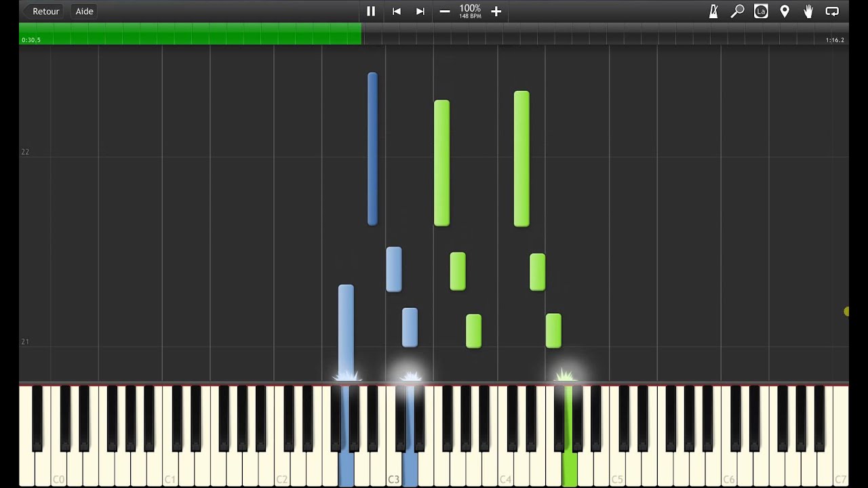Click measure number 21 label
The height and width of the screenshot is (488, 868).
25,342
